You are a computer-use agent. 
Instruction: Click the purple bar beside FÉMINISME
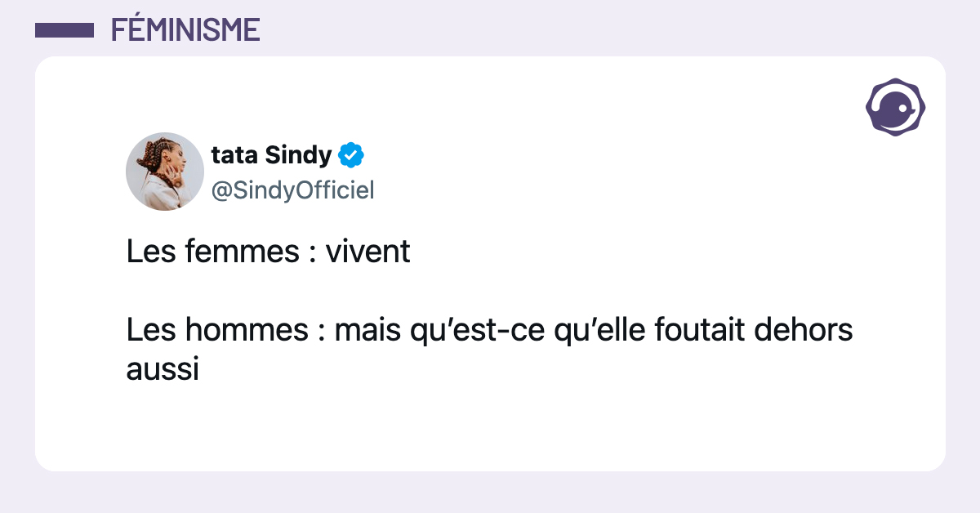click(65, 30)
